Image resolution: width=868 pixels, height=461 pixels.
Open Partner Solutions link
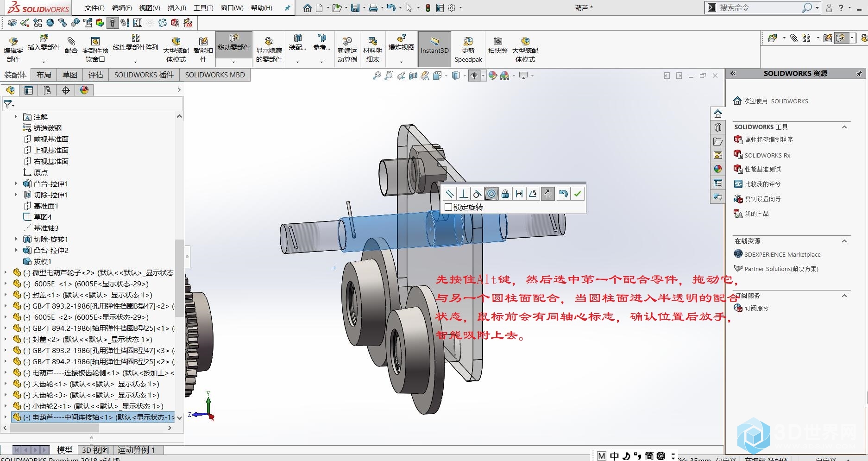click(x=781, y=269)
